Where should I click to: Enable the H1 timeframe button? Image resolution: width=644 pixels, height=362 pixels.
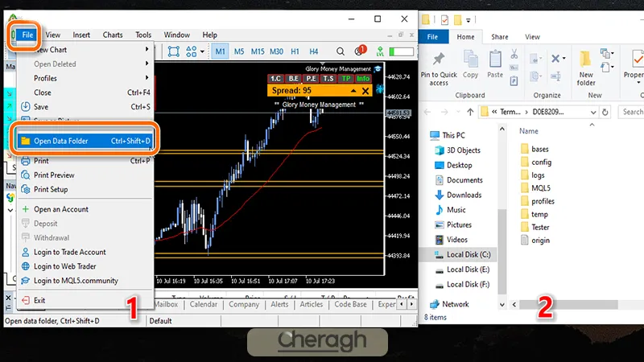295,51
